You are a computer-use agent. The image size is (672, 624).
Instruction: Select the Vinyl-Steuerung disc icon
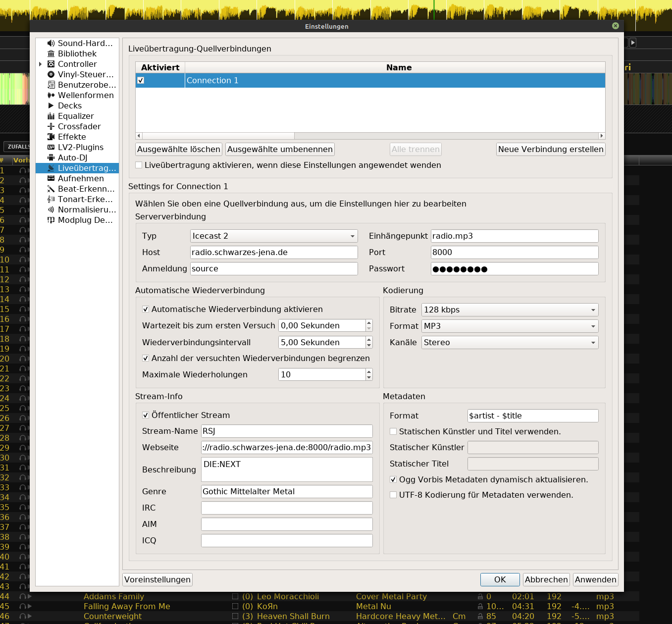[51, 74]
